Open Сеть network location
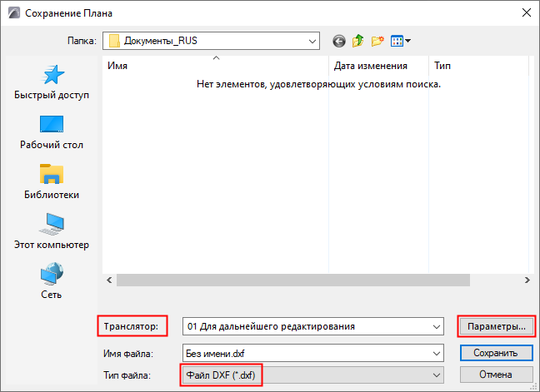 pos(52,280)
